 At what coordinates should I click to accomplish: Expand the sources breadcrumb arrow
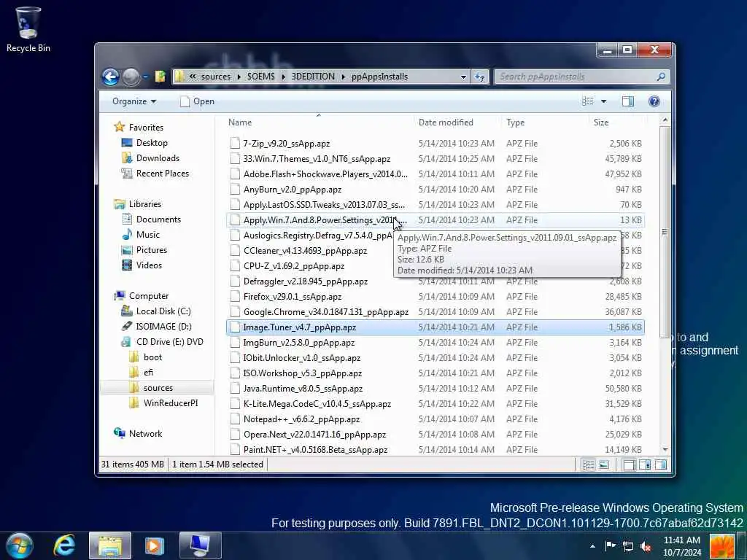click(x=239, y=77)
